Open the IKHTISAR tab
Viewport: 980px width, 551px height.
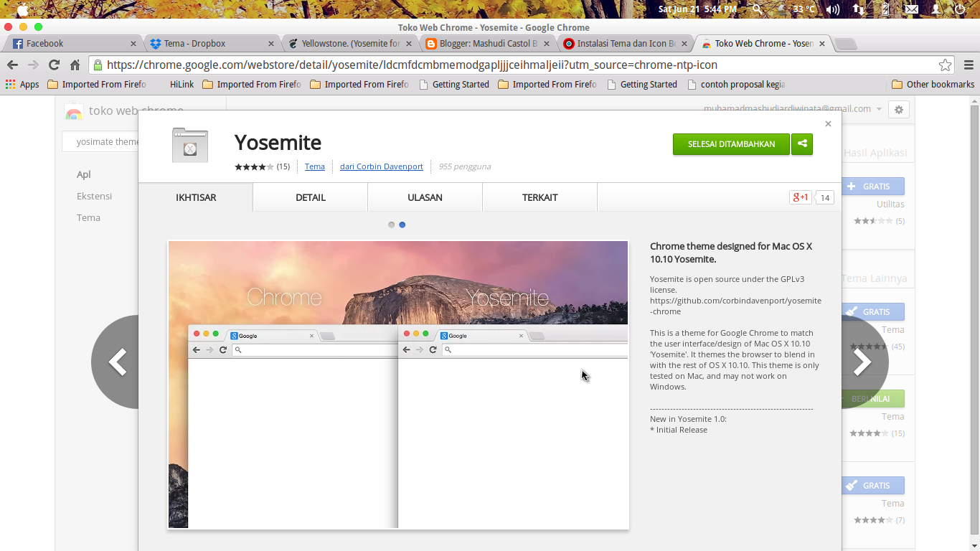coord(196,197)
